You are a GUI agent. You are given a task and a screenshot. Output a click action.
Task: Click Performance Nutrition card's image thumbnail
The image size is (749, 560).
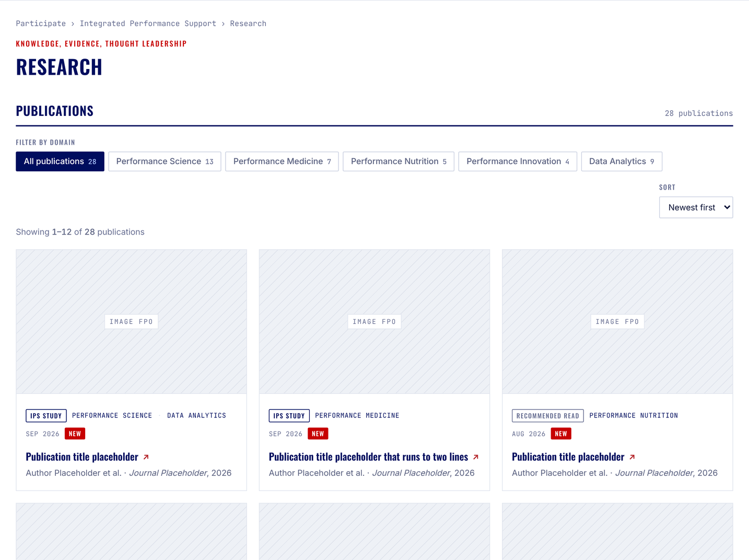(x=617, y=321)
